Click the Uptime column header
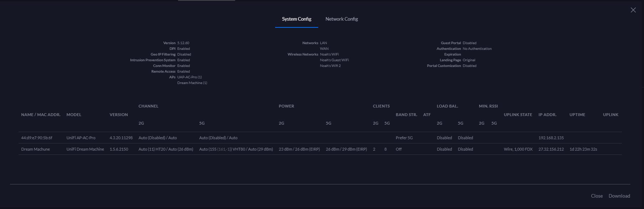The width and height of the screenshot is (644, 209). [x=577, y=115]
